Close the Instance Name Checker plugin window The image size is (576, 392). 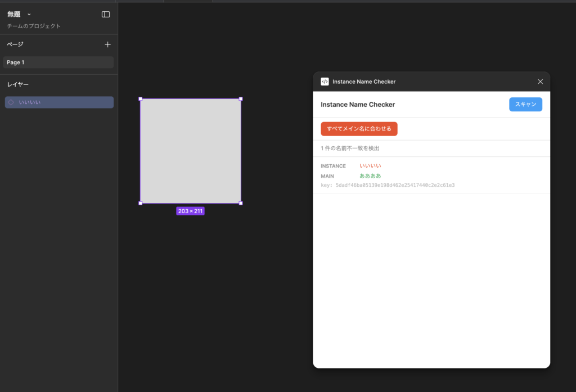pos(540,82)
